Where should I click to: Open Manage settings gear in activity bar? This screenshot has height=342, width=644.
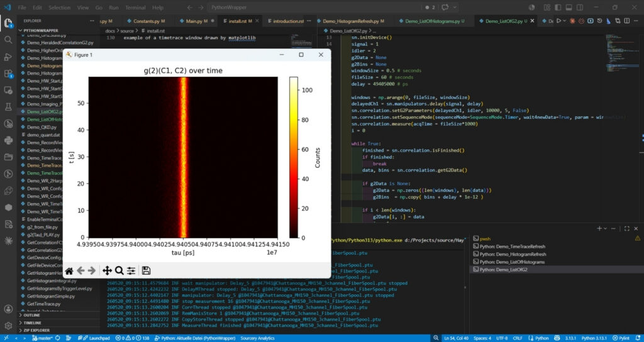8,326
